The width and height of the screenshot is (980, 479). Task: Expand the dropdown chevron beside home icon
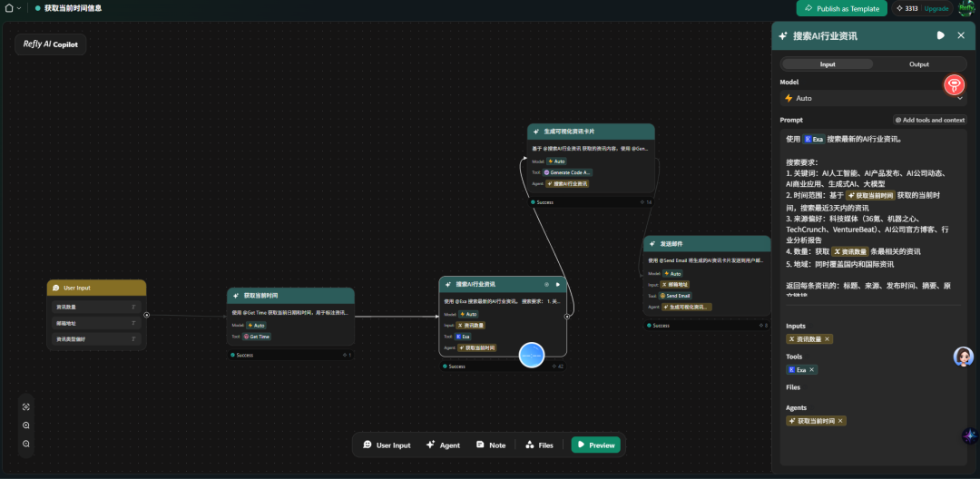point(19,8)
